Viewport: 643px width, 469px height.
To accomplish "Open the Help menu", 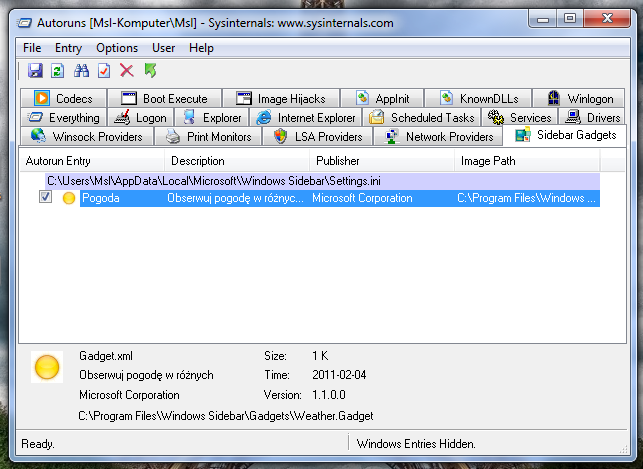I will point(201,48).
